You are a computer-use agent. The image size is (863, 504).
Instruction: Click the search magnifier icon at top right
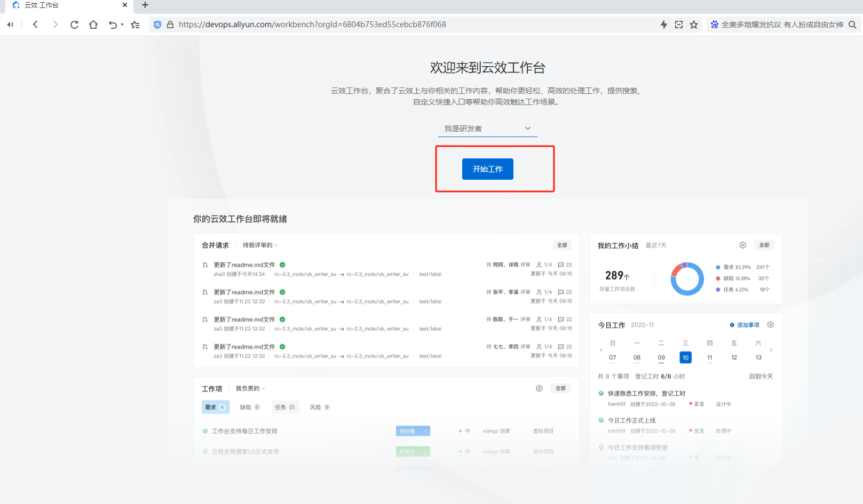tap(852, 25)
